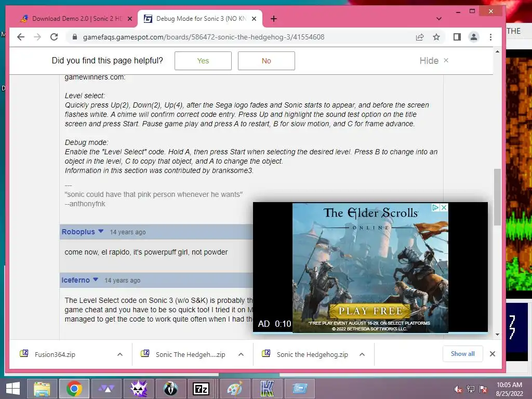Open the purple spiky monster app in taskbar
Viewport: 532px width, 399px height.
pyautogui.click(x=139, y=389)
